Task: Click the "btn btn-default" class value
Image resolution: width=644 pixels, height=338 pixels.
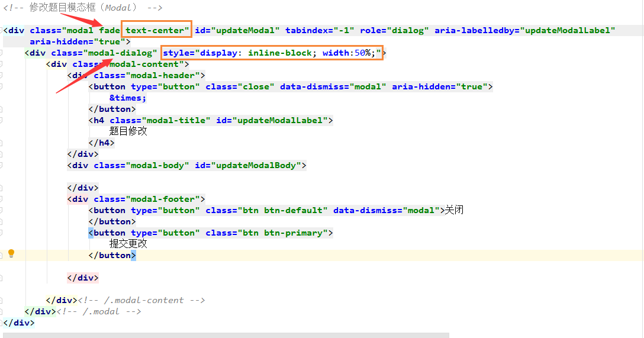Action: tap(282, 210)
